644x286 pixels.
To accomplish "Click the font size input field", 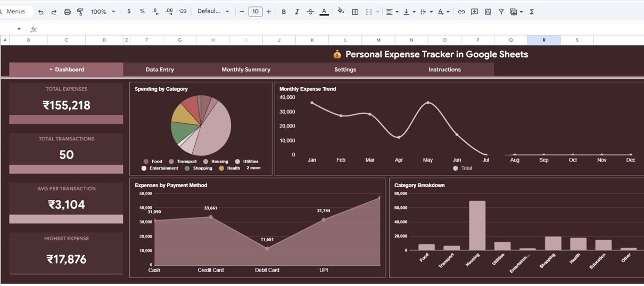I will 255,12.
